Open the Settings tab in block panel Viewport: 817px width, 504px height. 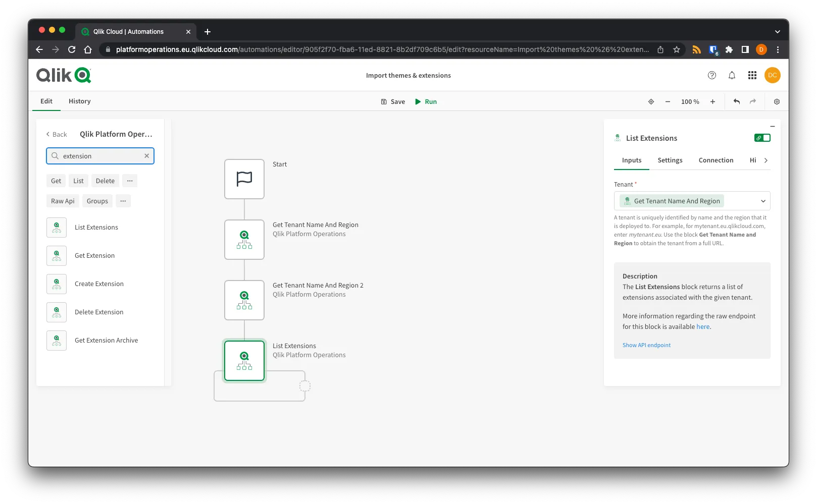[x=670, y=160]
